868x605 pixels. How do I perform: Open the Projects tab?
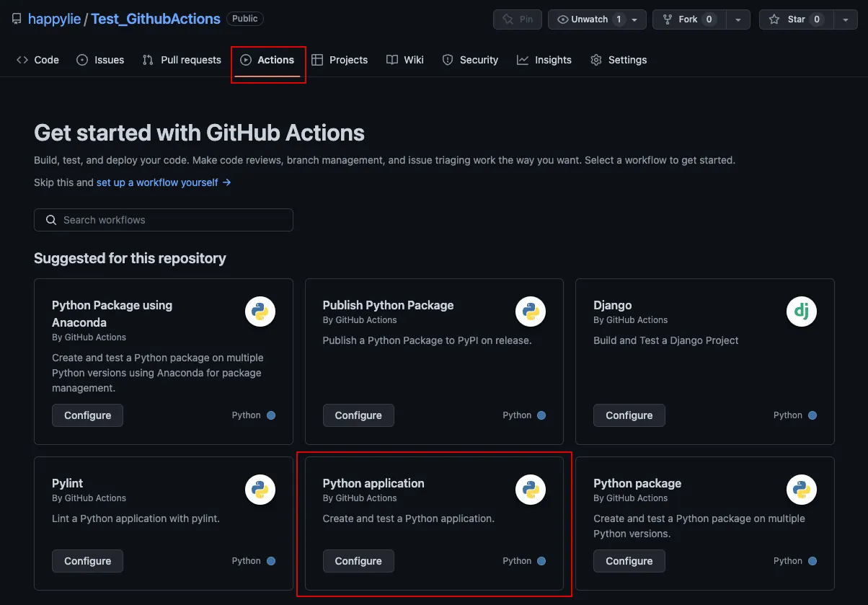(340, 60)
